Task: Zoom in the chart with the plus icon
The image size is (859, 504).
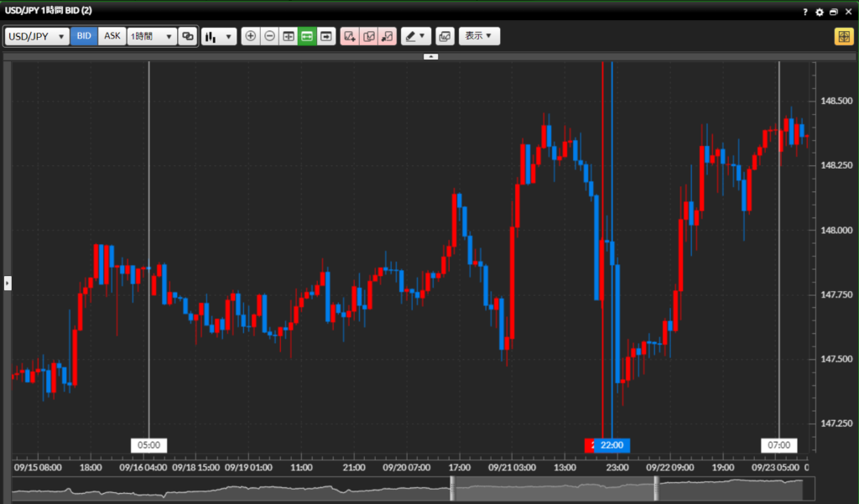Action: pyautogui.click(x=251, y=37)
